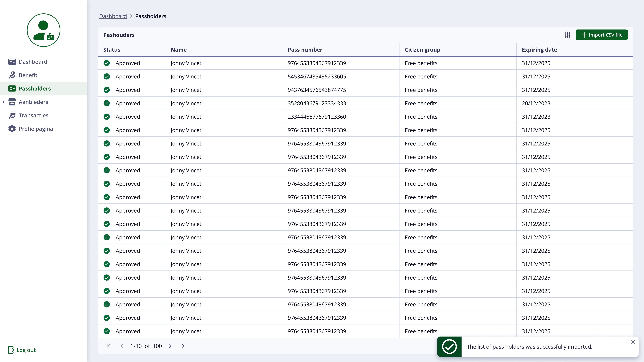The height and width of the screenshot is (362, 644).
Task: Click the Import CSV file button
Action: click(602, 35)
